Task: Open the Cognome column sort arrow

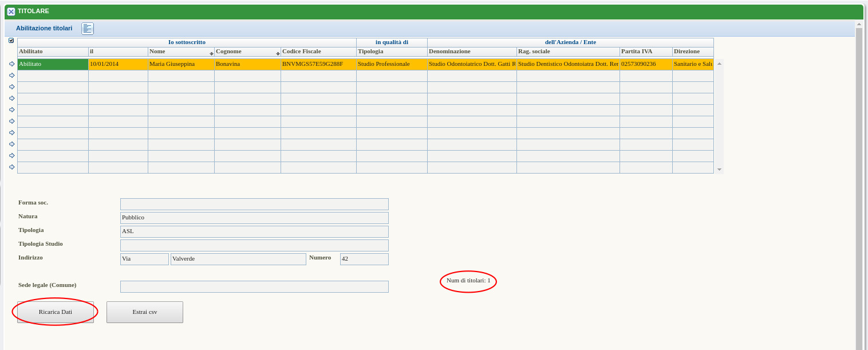Action: click(278, 54)
